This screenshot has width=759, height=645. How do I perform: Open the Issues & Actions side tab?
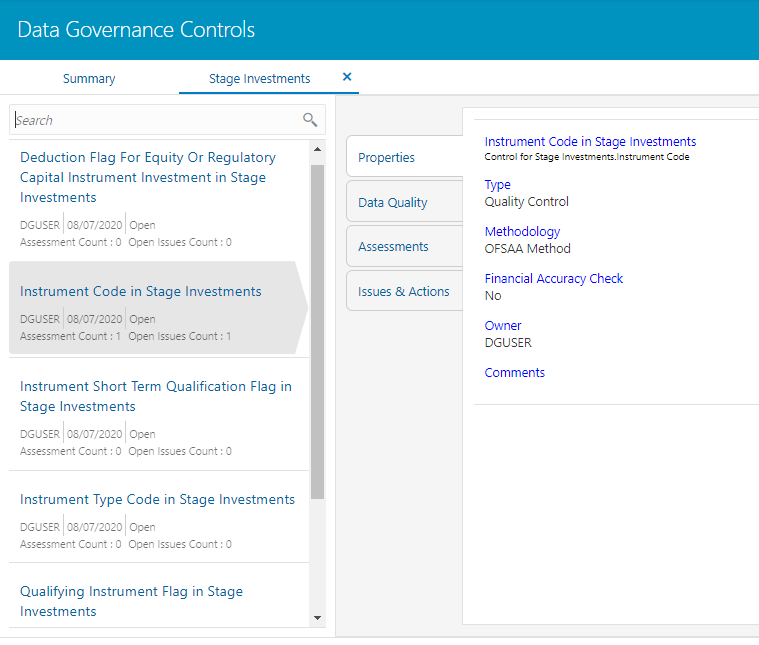click(405, 292)
